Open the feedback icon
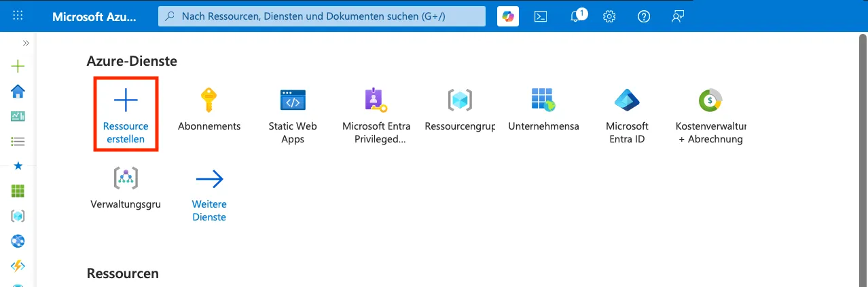This screenshot has width=868, height=287. [677, 16]
